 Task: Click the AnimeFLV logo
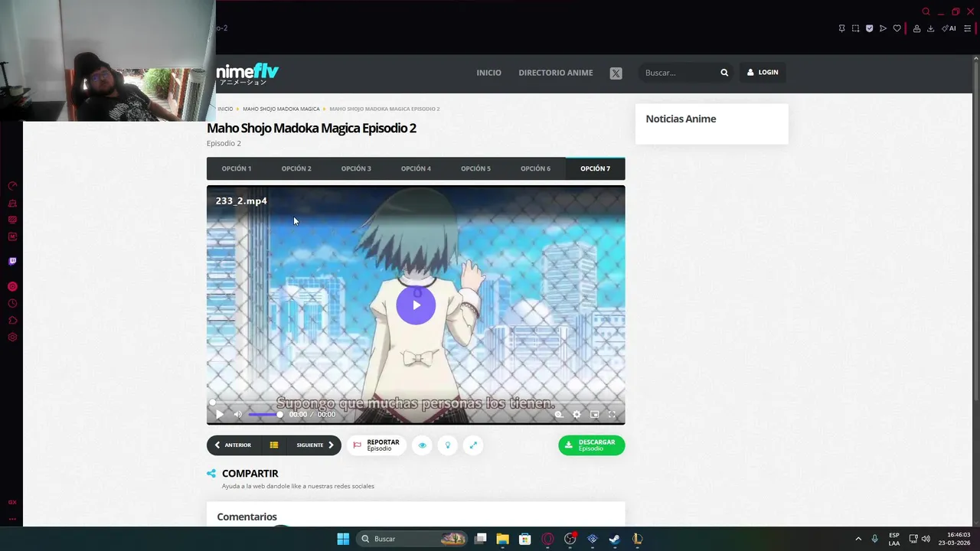coord(247,73)
